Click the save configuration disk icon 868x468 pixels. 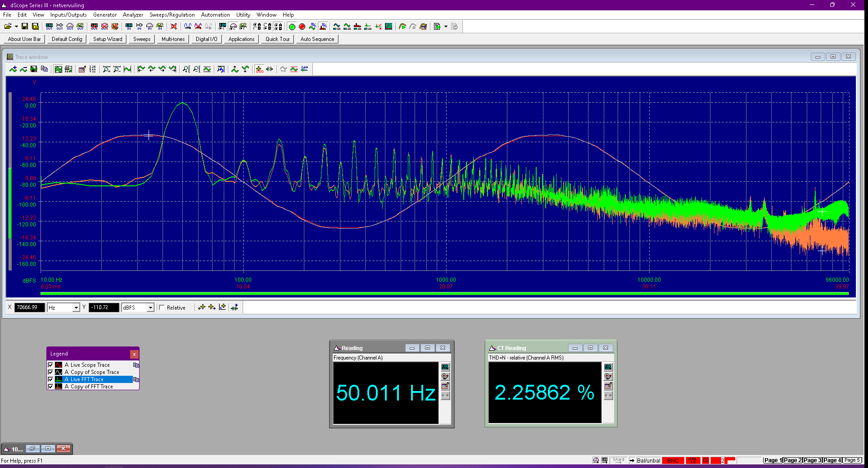pyautogui.click(x=25, y=27)
